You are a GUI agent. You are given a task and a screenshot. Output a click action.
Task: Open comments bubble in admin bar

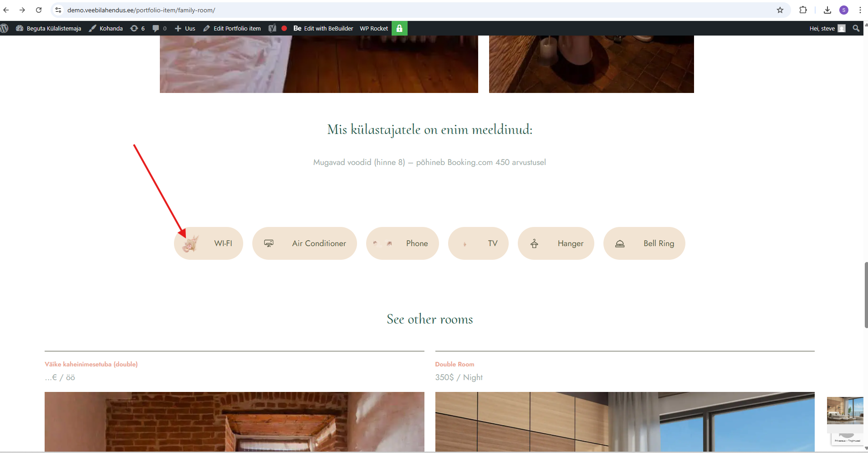[x=159, y=28]
